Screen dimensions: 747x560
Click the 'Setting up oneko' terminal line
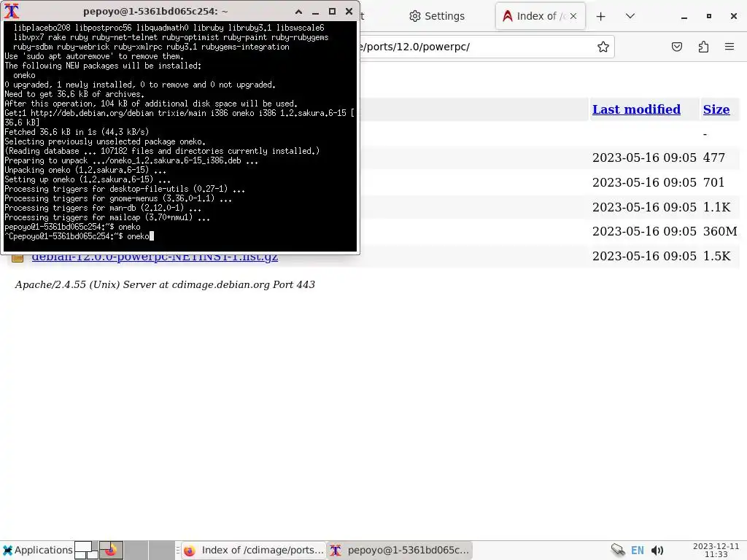click(x=88, y=179)
